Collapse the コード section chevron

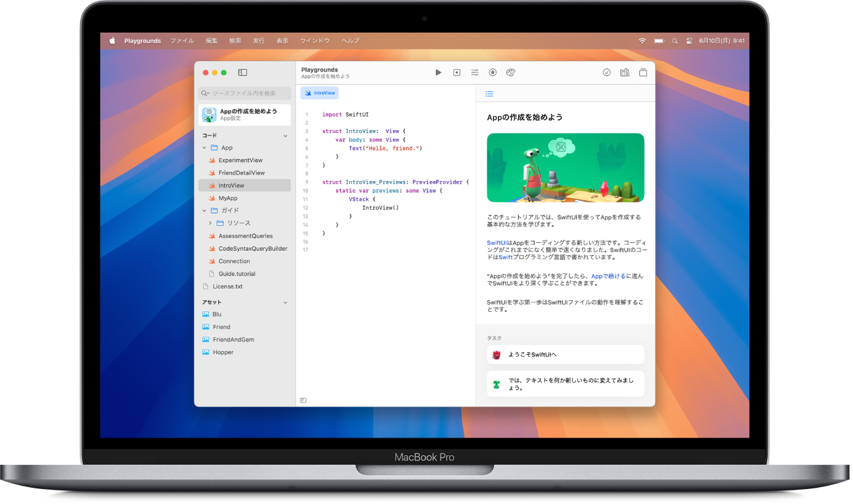pyautogui.click(x=285, y=136)
